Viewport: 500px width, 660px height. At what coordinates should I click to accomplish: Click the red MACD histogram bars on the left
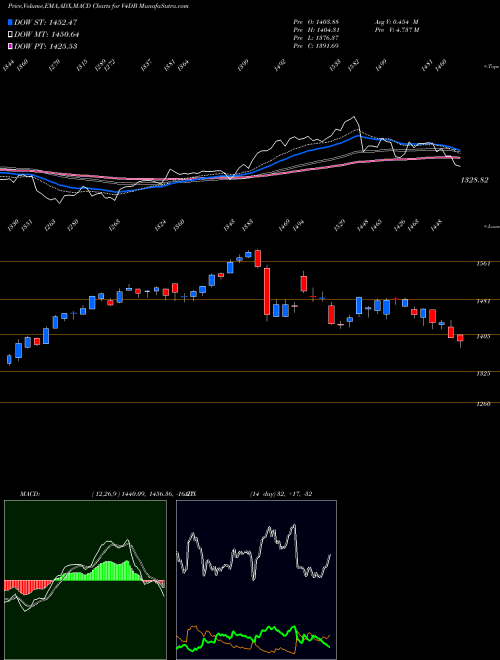pyautogui.click(x=27, y=586)
